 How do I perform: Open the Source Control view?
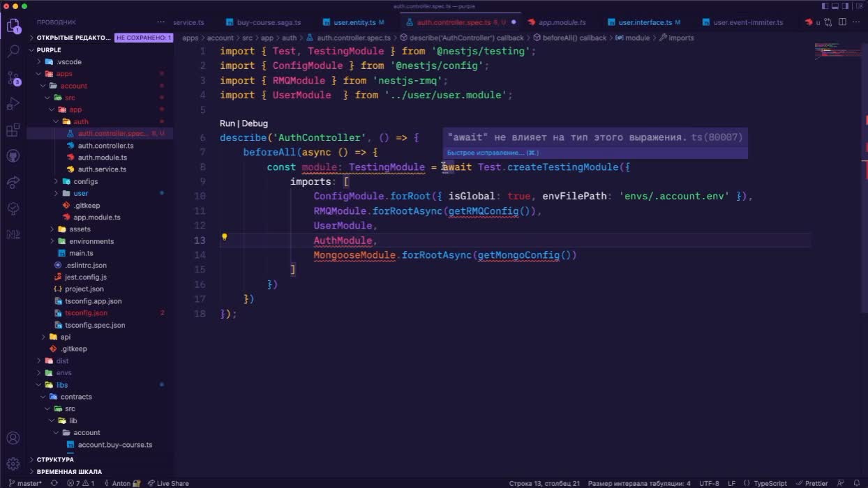[13, 77]
